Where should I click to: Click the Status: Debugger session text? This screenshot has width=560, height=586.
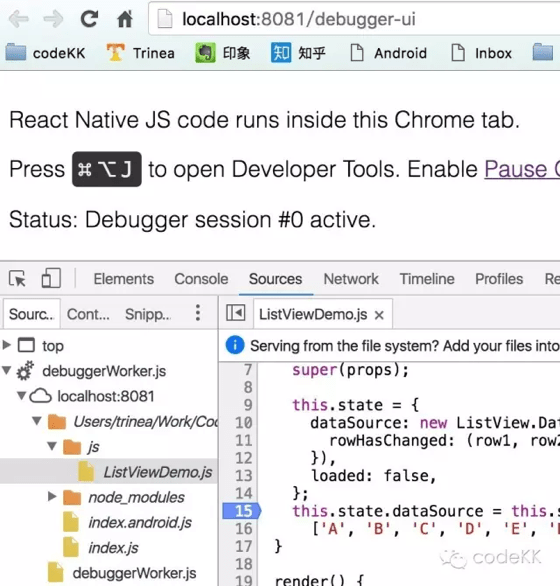tap(193, 219)
